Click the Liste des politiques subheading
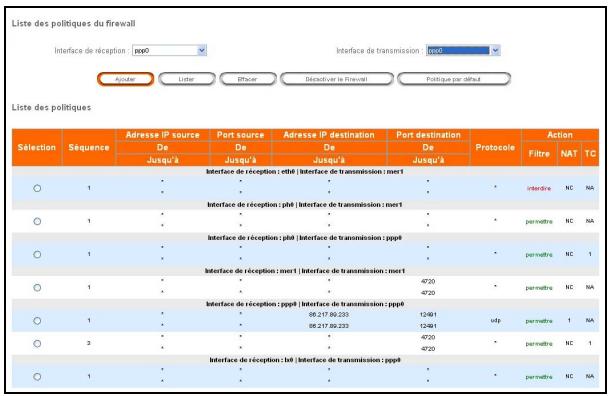The height and width of the screenshot is (396, 610). coord(51,107)
